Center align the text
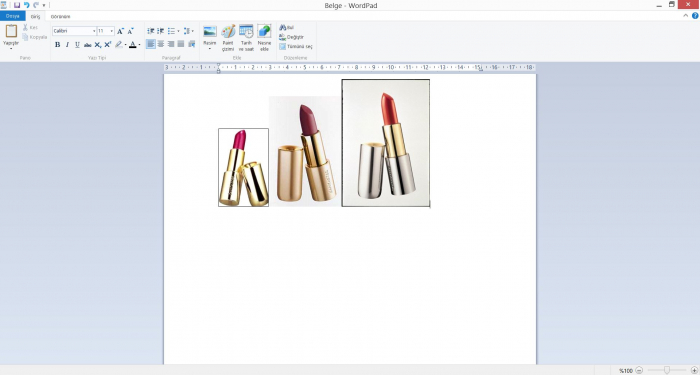This screenshot has height=375, width=700. 161,44
